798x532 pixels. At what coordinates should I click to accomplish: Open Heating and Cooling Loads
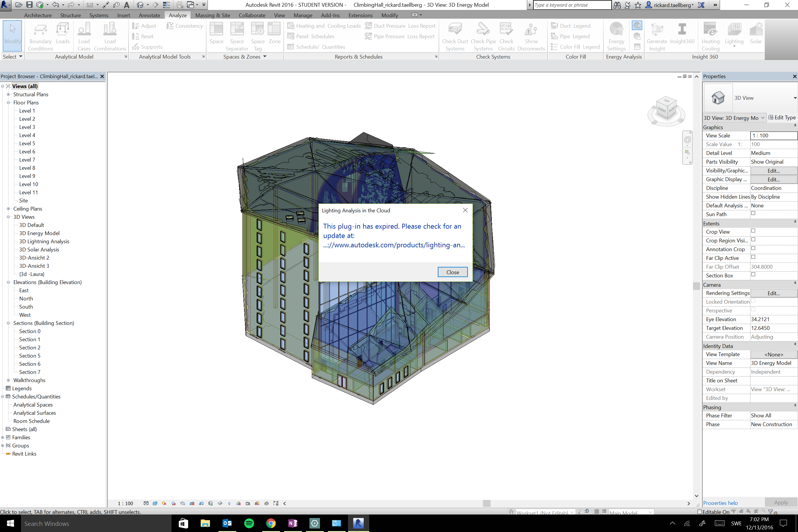click(325, 25)
